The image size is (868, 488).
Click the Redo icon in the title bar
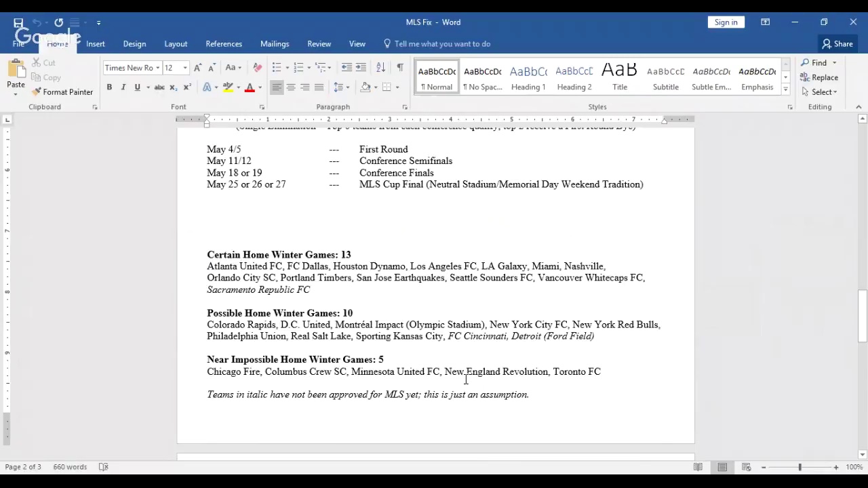coord(58,22)
